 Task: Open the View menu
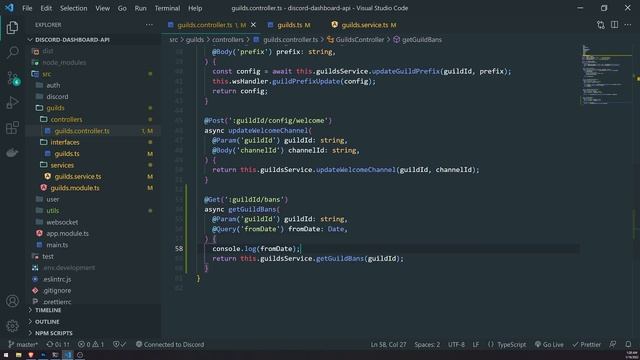point(102,8)
